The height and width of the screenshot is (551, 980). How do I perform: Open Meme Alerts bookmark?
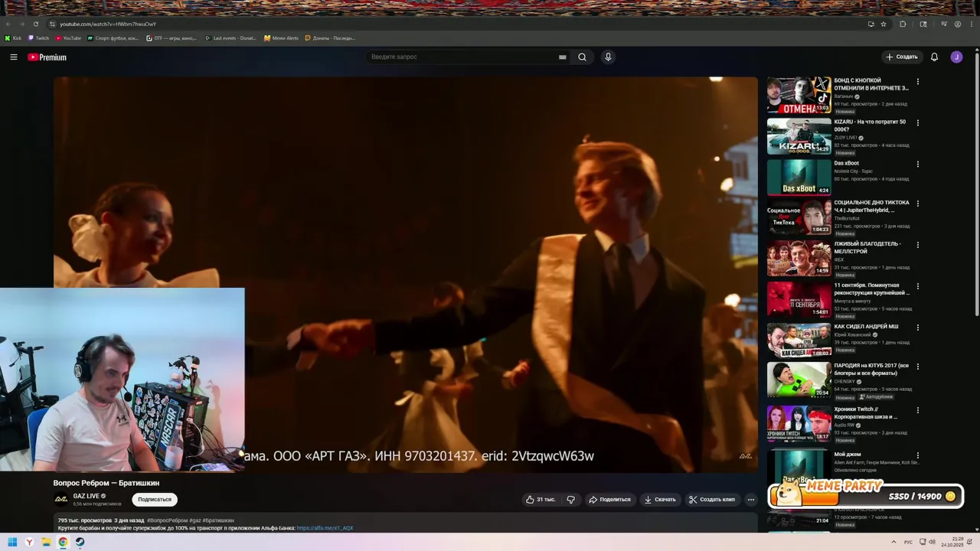click(x=281, y=37)
